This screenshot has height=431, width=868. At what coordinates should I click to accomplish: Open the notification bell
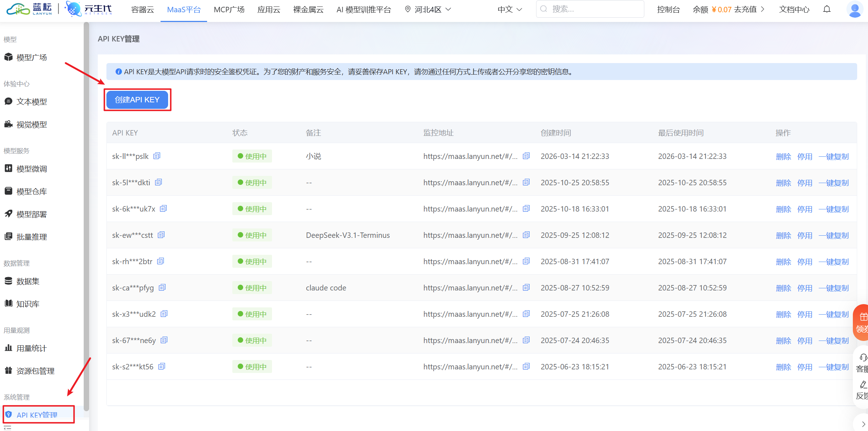(x=827, y=9)
